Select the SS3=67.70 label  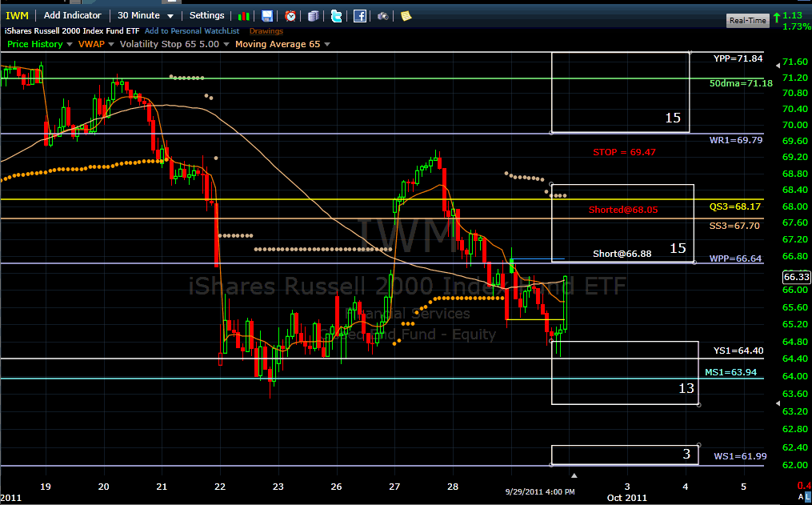click(x=735, y=226)
